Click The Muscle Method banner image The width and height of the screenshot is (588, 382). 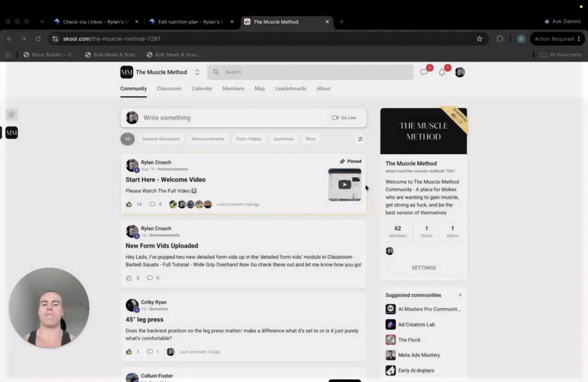[424, 131]
